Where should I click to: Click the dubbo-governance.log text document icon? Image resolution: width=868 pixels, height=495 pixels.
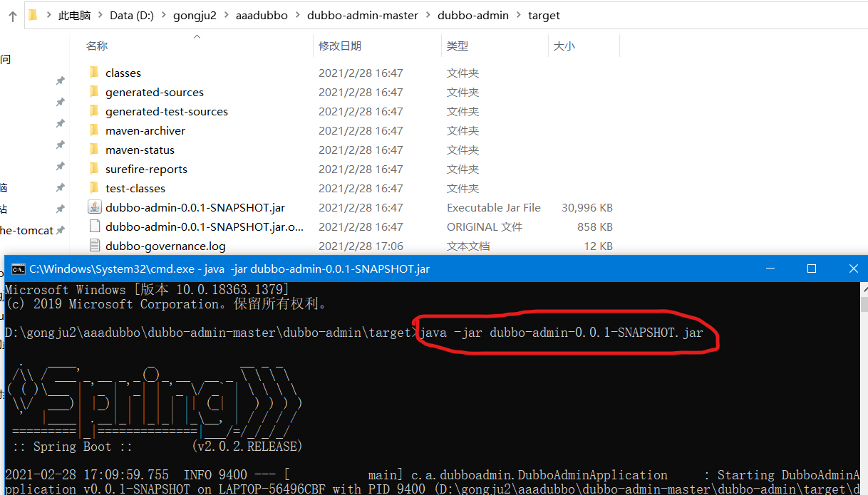[x=95, y=245]
